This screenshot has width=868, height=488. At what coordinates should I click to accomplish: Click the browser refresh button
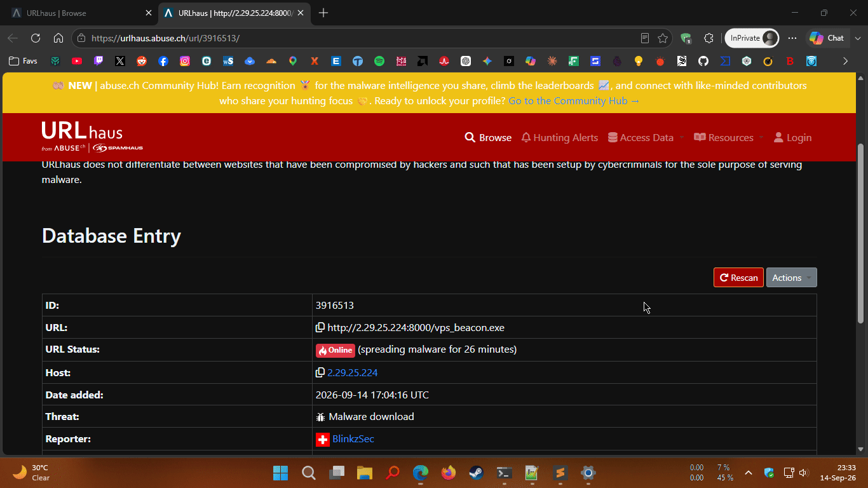click(x=36, y=38)
